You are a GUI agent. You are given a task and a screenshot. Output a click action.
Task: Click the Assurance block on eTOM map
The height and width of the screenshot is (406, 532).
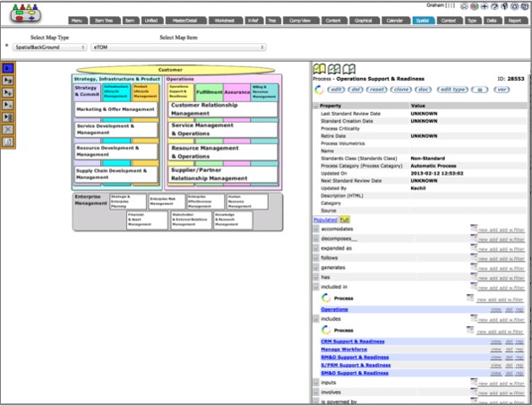click(236, 92)
